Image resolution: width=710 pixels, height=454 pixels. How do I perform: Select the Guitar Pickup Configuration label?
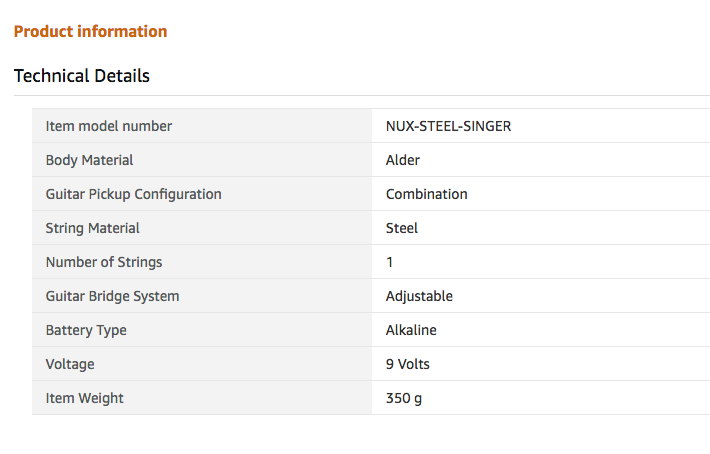click(x=134, y=194)
